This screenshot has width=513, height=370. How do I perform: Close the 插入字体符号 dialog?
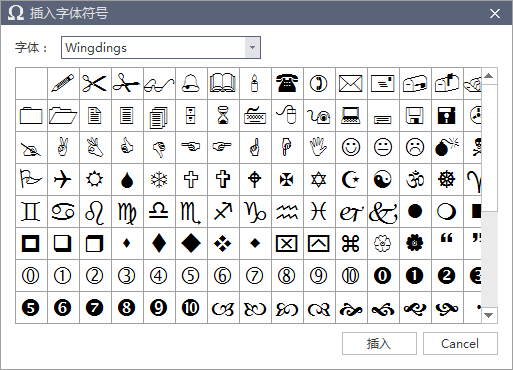coord(495,14)
